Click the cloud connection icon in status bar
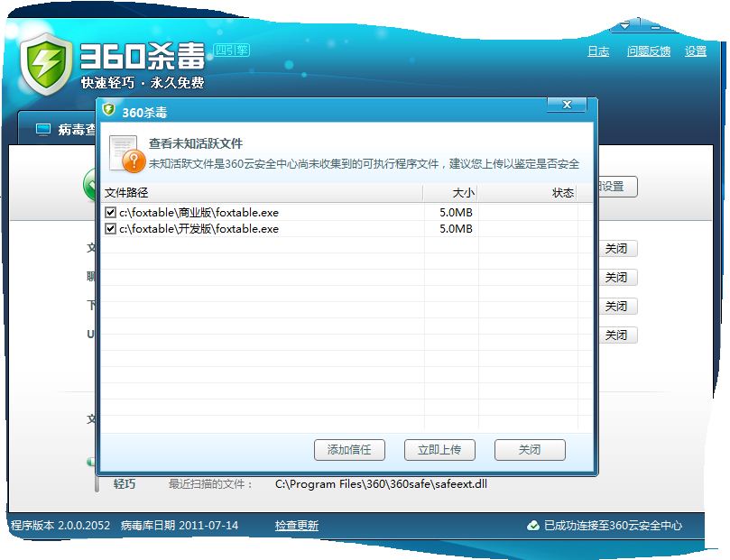The image size is (730, 560). tap(532, 526)
